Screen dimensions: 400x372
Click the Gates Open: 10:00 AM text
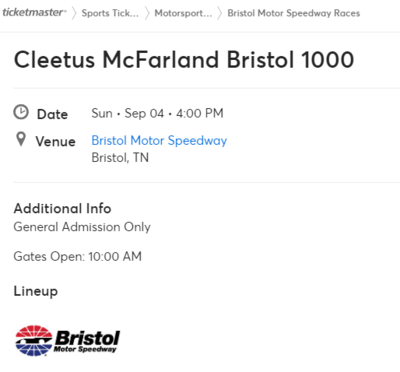[78, 256]
